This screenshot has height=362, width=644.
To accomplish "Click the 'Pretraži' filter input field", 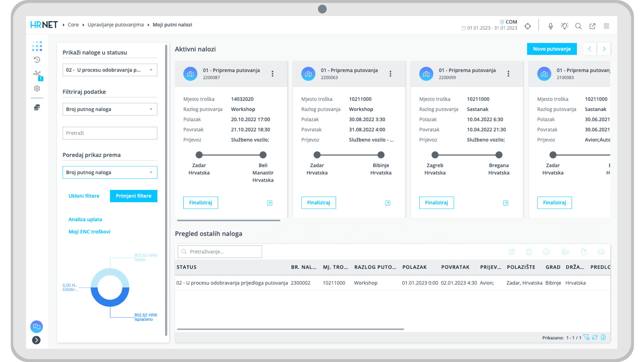I will click(x=110, y=133).
